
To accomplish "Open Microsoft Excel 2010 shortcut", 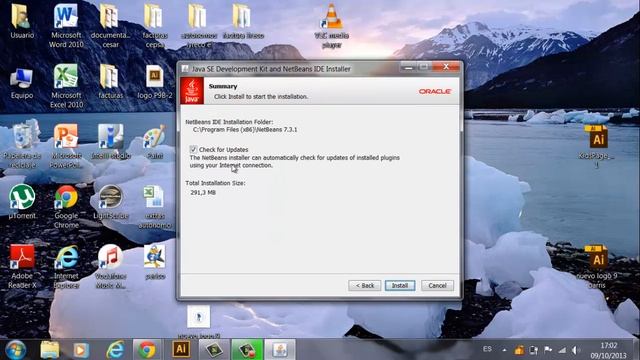I will pyautogui.click(x=66, y=86).
